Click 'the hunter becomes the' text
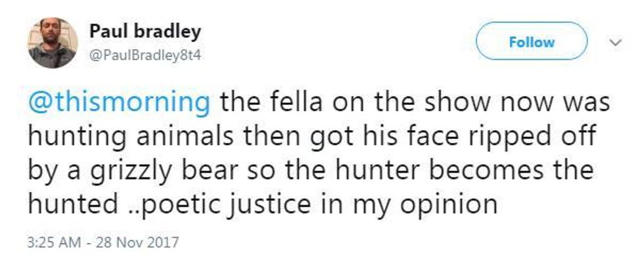 (430, 169)
